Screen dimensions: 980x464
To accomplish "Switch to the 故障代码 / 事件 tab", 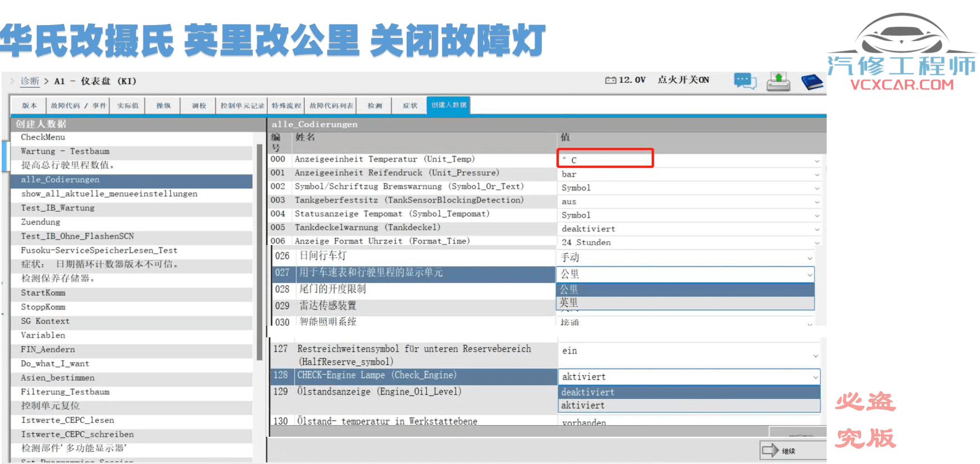I will (78, 106).
